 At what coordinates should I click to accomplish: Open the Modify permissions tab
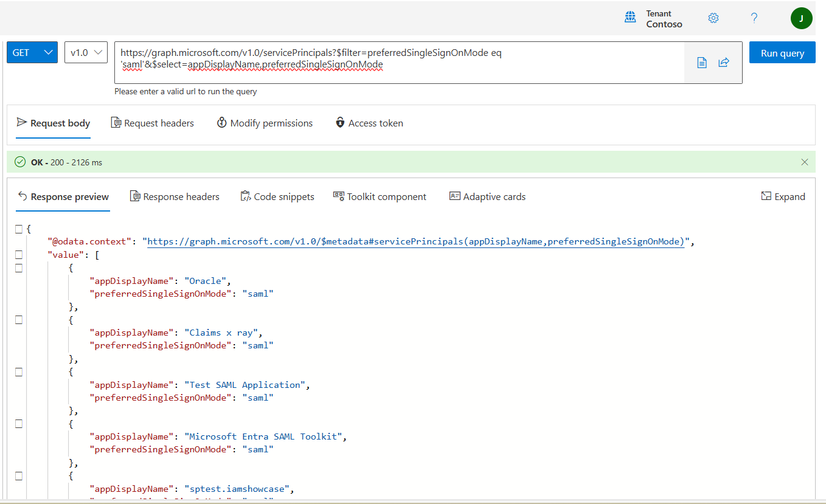[265, 123]
